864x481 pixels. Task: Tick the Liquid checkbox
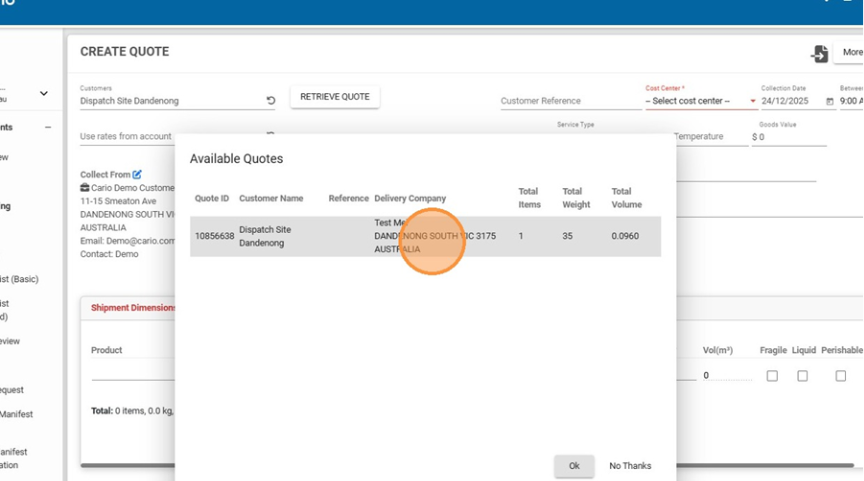pyautogui.click(x=803, y=376)
